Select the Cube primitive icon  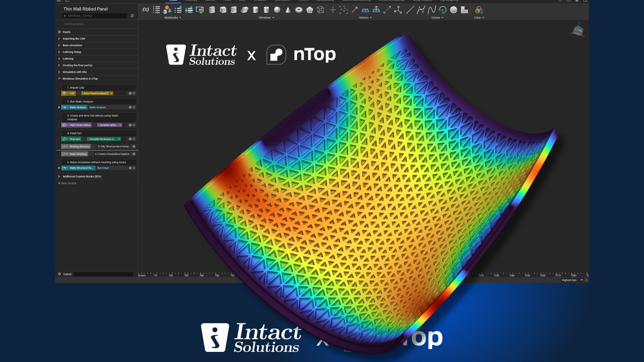223,10
